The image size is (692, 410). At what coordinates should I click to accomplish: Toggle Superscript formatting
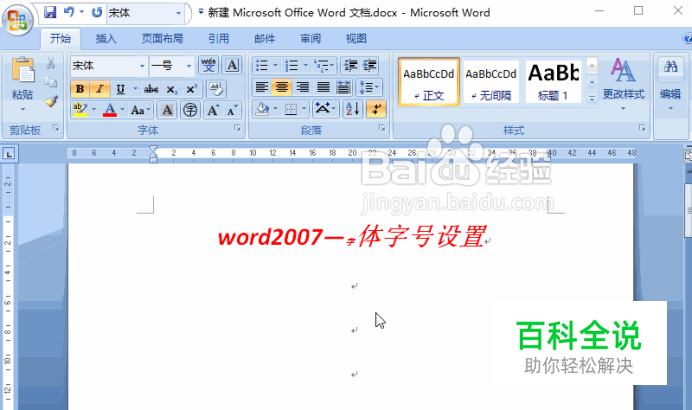click(192, 89)
